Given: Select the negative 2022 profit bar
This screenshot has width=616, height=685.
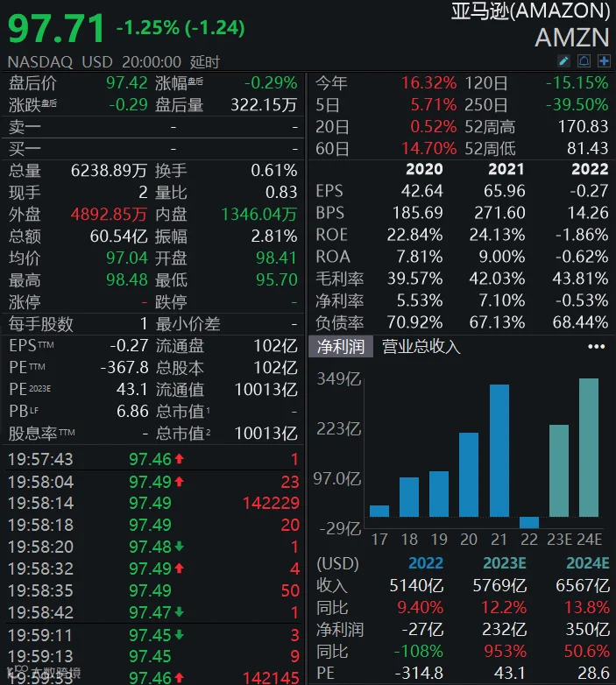Looking at the screenshot, I should (529, 522).
